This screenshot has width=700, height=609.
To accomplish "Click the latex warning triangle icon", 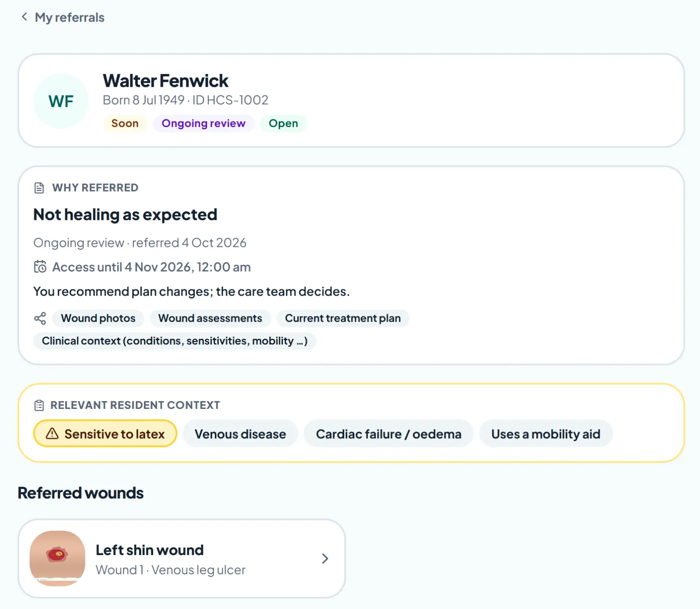I will click(52, 433).
